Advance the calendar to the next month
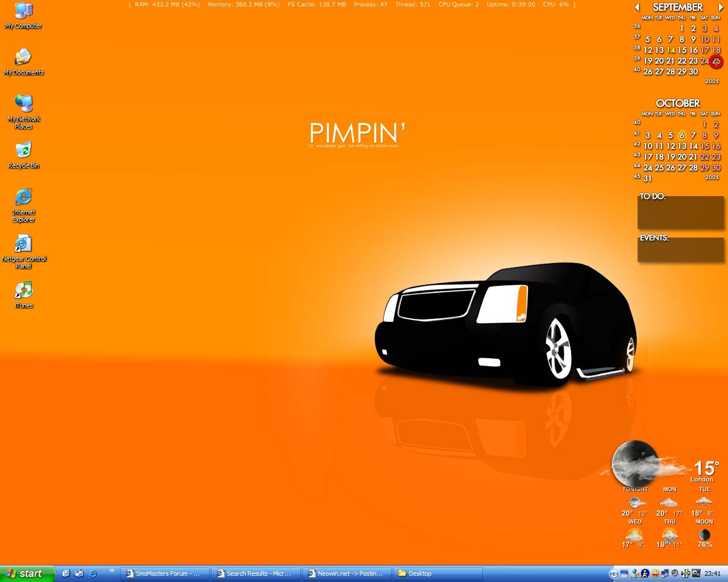This screenshot has width=728, height=582. [x=721, y=7]
